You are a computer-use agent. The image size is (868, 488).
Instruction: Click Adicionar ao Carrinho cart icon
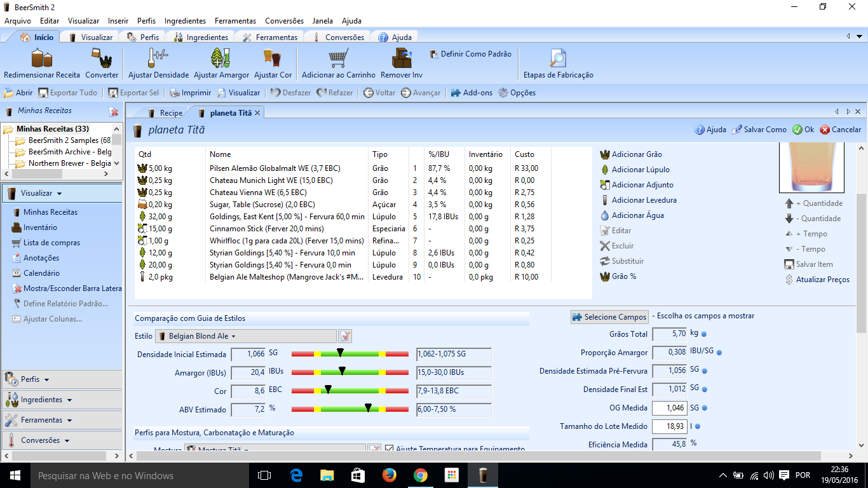point(338,58)
